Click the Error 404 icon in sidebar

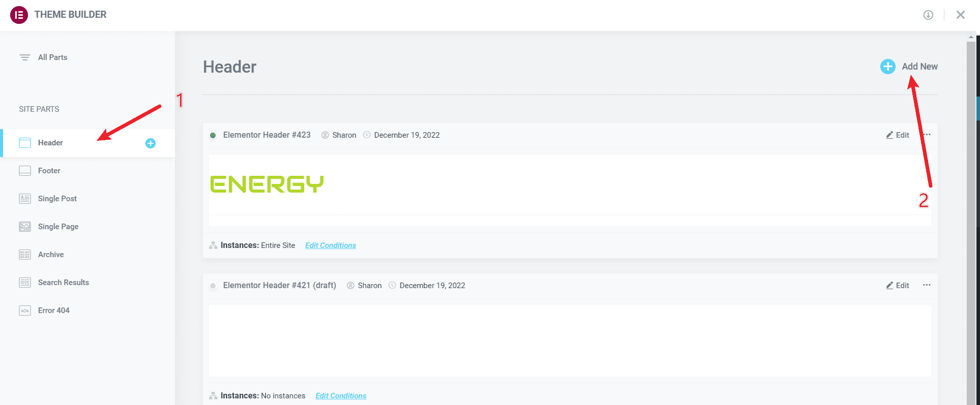[25, 310]
